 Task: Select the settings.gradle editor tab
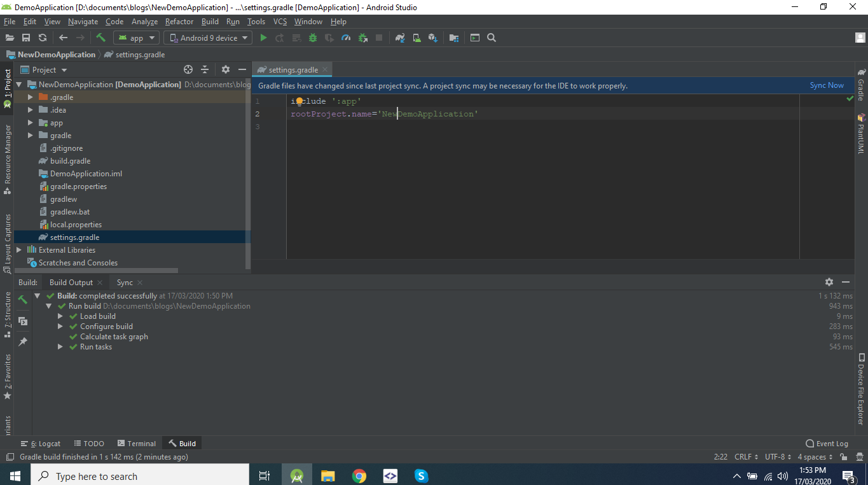[293, 70]
